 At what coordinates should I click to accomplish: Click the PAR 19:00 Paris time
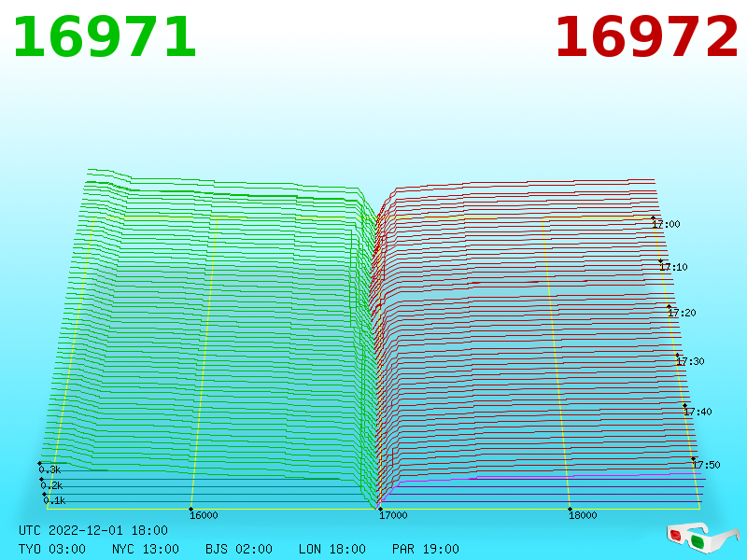click(x=426, y=549)
